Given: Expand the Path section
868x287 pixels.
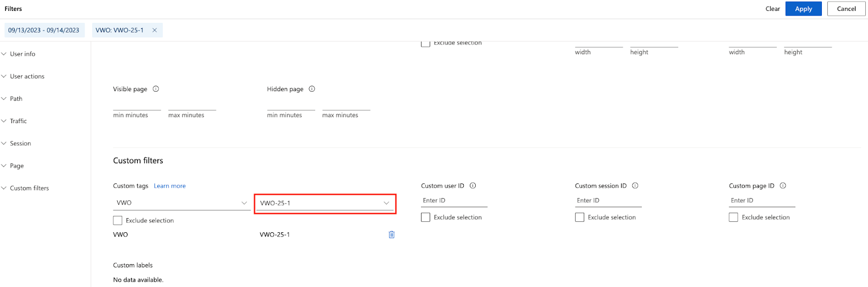Looking at the screenshot, I should pyautogui.click(x=12, y=99).
